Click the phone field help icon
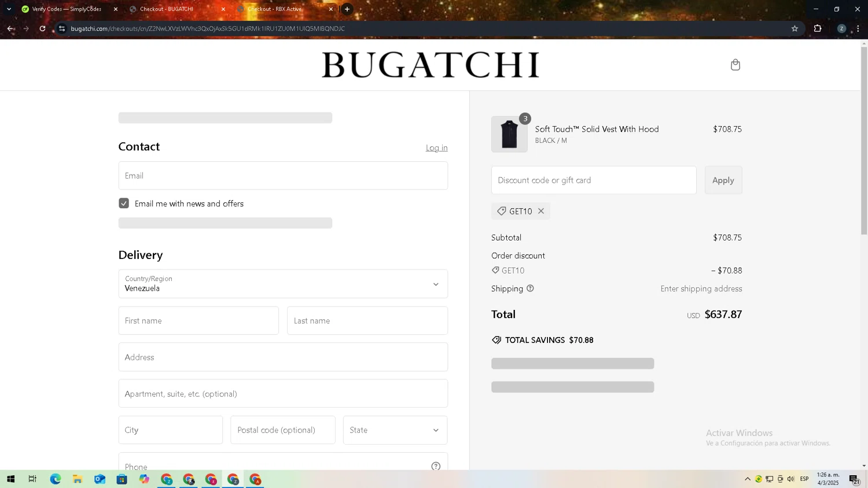 (436, 466)
